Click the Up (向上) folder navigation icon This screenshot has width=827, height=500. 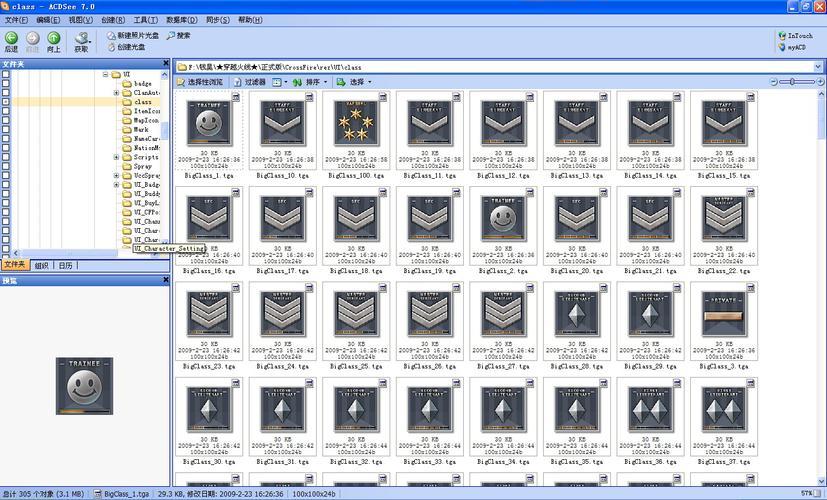pyautogui.click(x=54, y=38)
